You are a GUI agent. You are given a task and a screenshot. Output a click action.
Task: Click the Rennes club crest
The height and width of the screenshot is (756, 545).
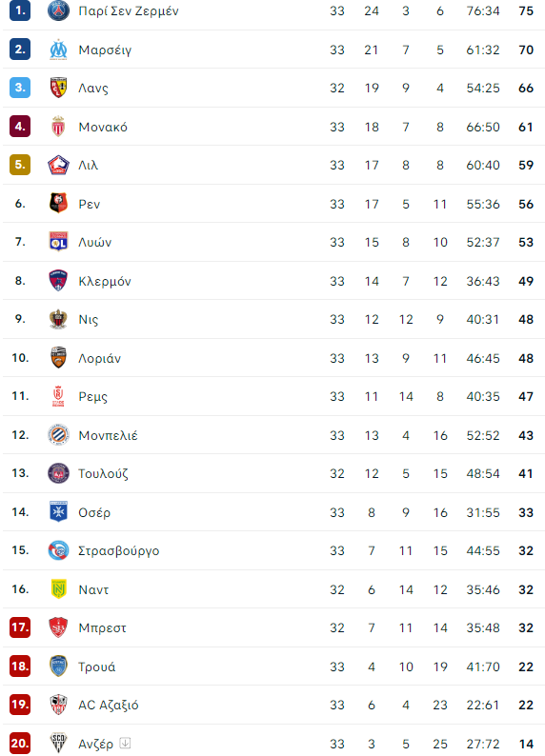click(x=58, y=203)
